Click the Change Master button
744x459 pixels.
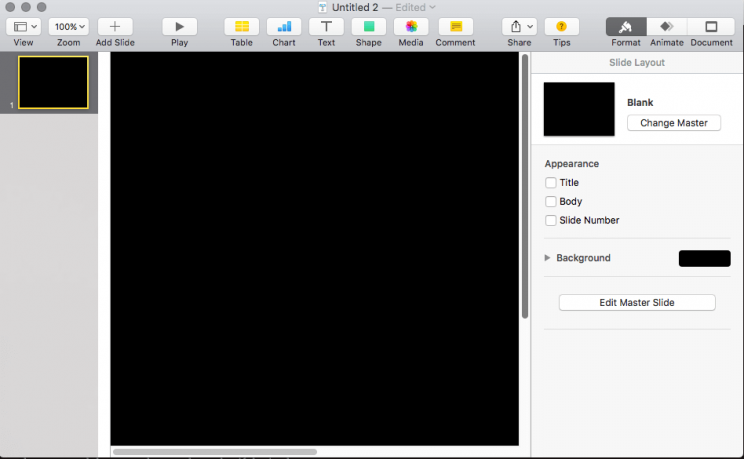673,123
